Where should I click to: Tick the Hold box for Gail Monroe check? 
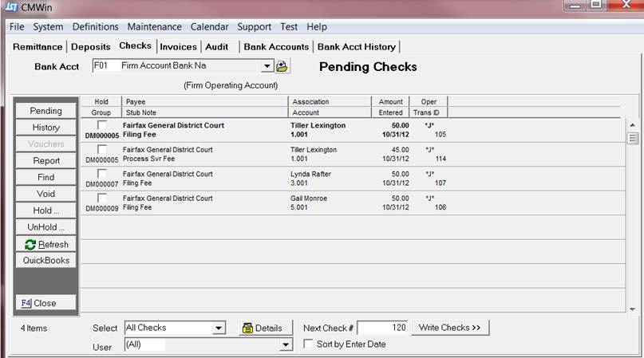pos(101,198)
